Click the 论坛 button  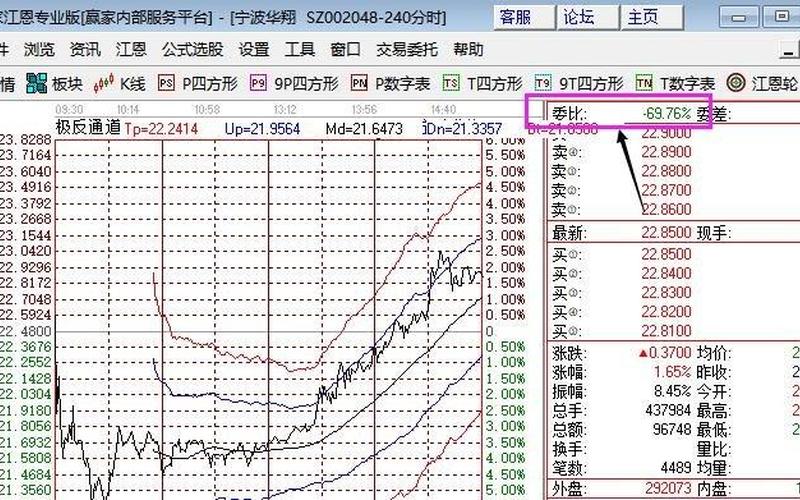click(x=588, y=17)
